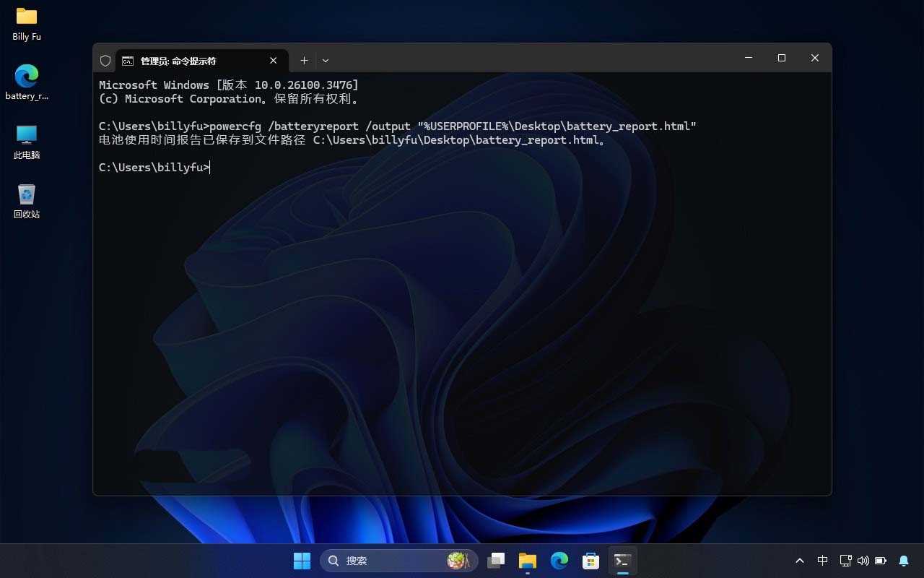The image size is (924, 578).
Task: Open the Start menu
Action: click(302, 560)
